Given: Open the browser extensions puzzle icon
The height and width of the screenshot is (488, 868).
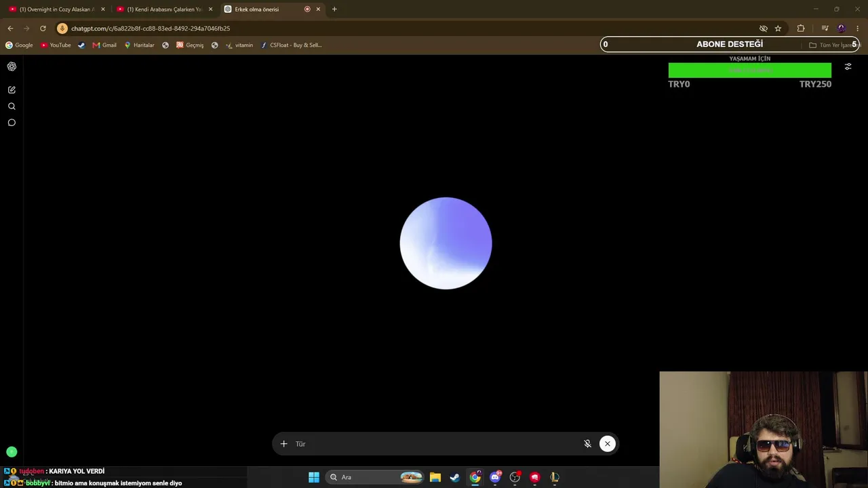Looking at the screenshot, I should [801, 28].
